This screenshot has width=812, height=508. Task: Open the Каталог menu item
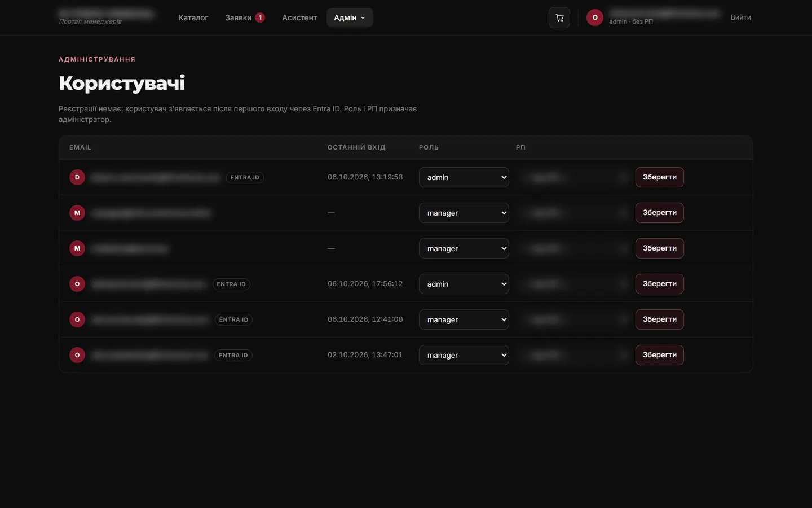pos(193,17)
